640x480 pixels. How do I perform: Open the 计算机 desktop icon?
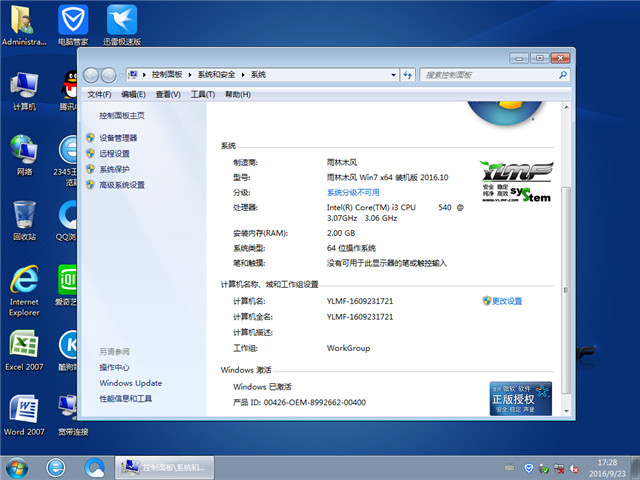(24, 91)
